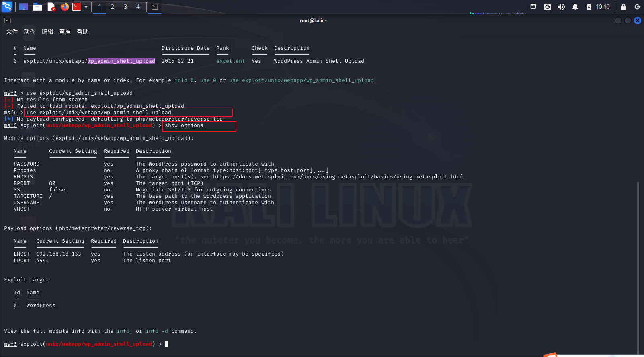Click the CPU graph monitor in panel

coord(498,12)
